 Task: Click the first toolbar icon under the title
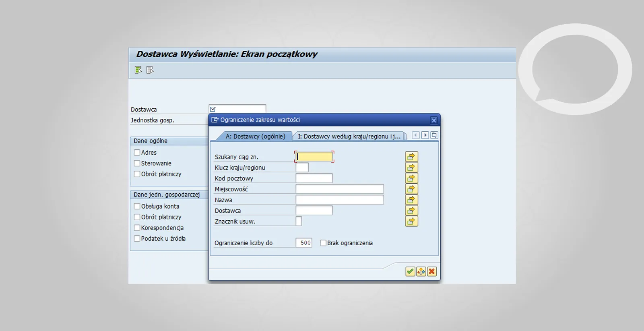(x=138, y=70)
